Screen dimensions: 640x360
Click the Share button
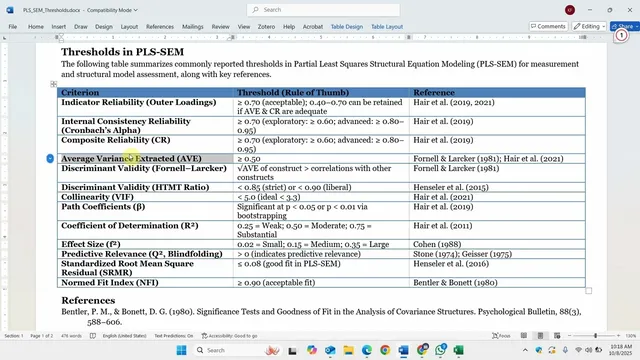[625, 26]
